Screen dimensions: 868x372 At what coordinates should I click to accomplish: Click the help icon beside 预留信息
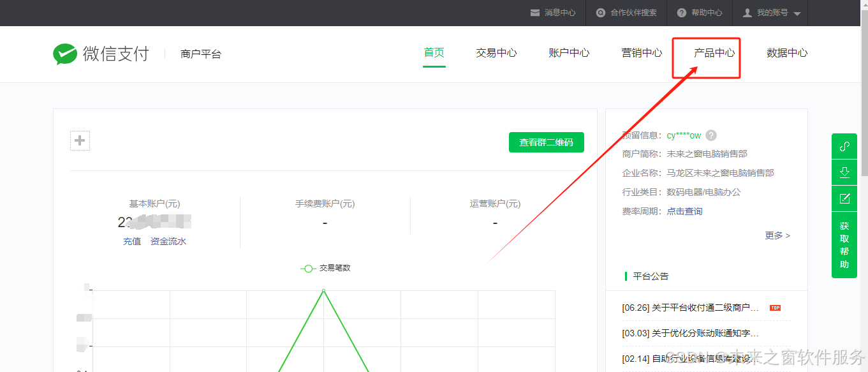pyautogui.click(x=711, y=135)
